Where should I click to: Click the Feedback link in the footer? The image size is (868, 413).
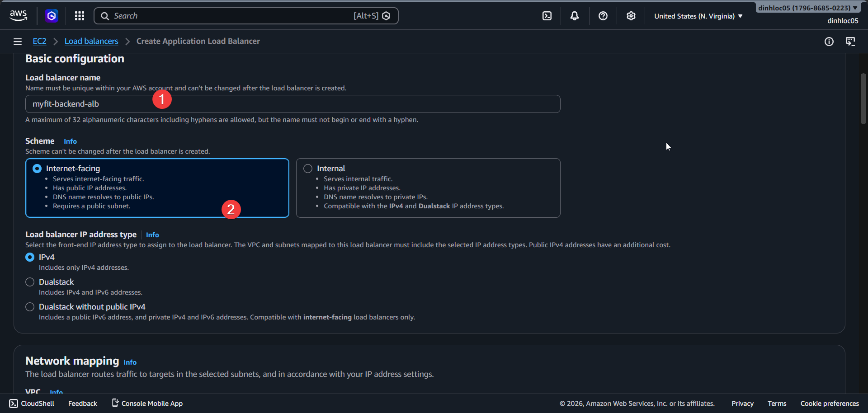pos(82,403)
